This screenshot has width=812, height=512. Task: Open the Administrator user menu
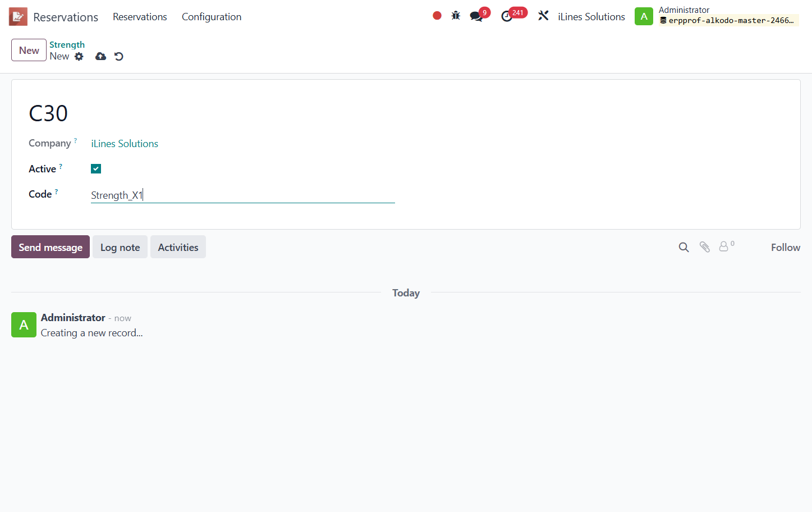point(717,16)
